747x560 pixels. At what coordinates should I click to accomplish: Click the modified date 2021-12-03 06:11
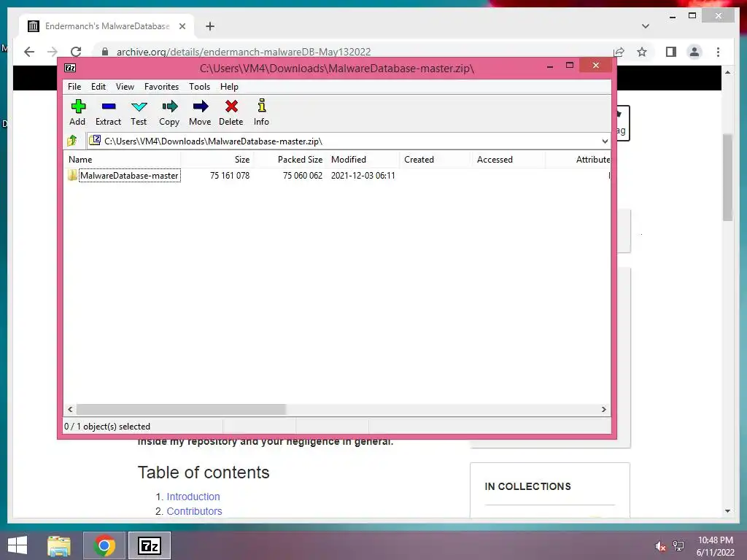pos(363,176)
